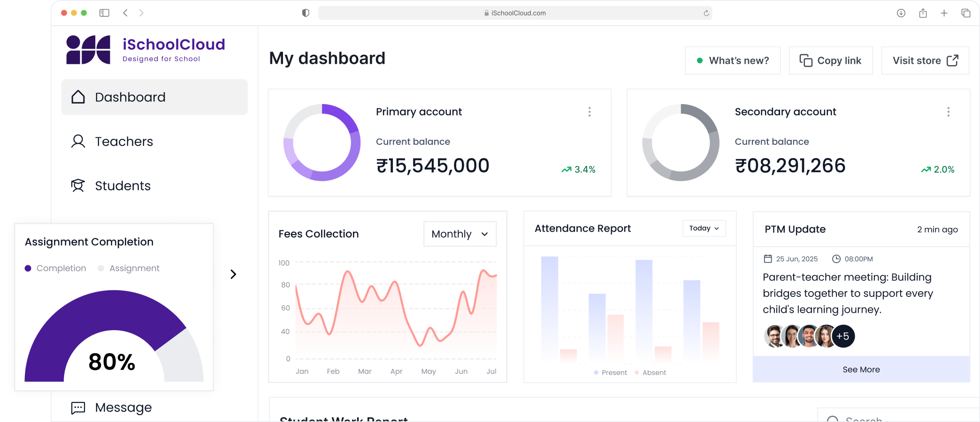This screenshot has height=422, width=980.
Task: Click the browser sidebar toggle icon
Action: pyautogui.click(x=104, y=13)
